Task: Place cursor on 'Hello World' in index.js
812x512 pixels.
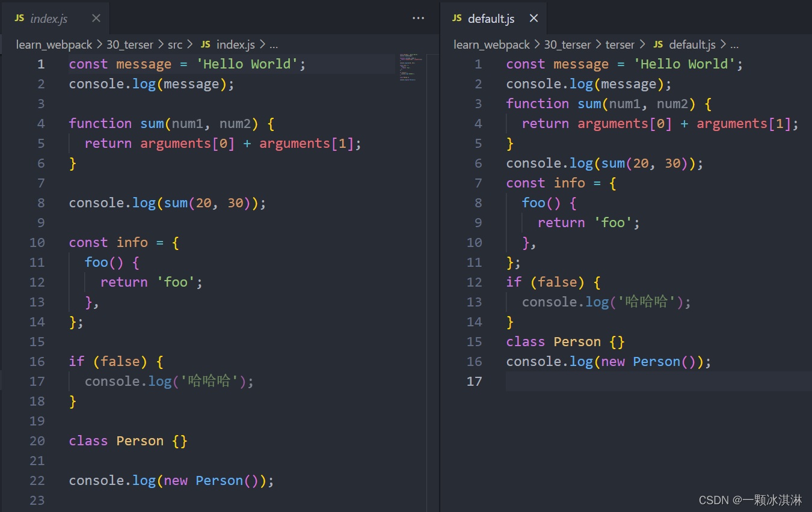Action: (247, 64)
